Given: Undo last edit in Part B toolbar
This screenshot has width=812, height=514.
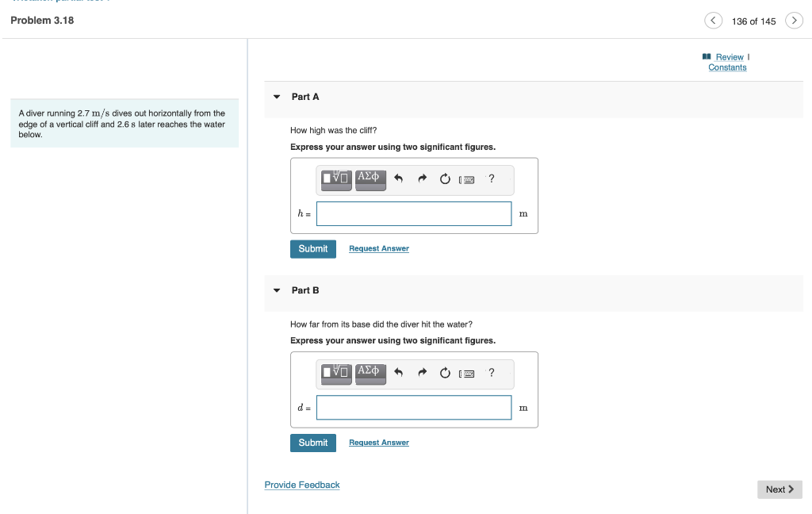Looking at the screenshot, I should point(398,373).
